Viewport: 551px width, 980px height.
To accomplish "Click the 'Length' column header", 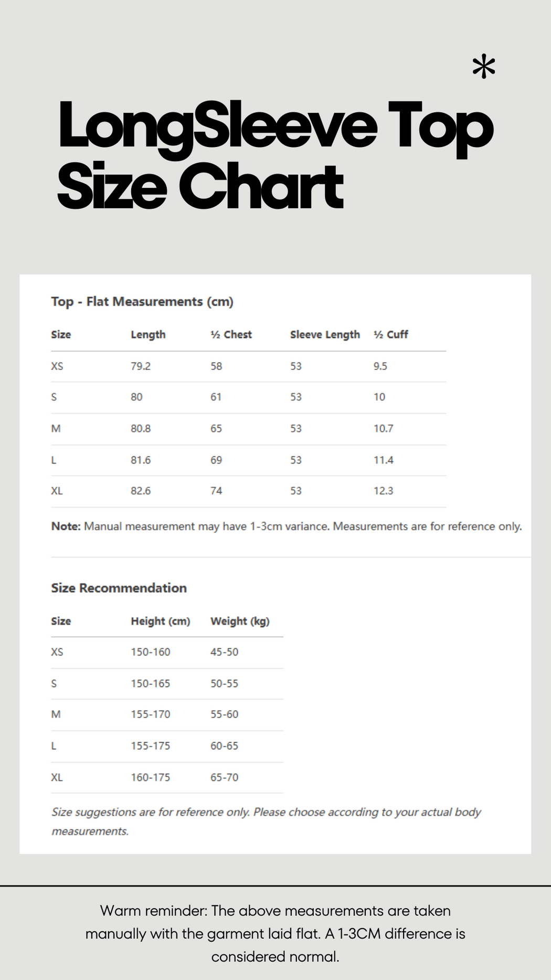I will click(x=148, y=335).
